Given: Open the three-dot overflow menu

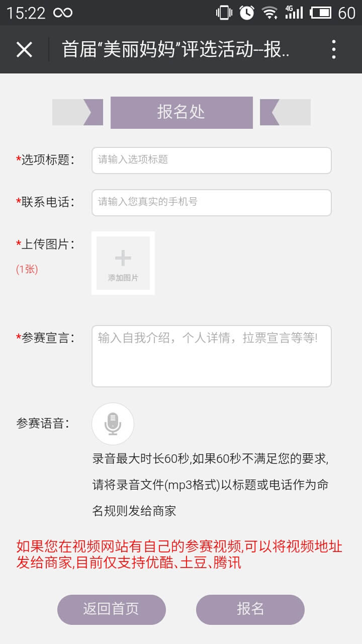Looking at the screenshot, I should coord(333,49).
